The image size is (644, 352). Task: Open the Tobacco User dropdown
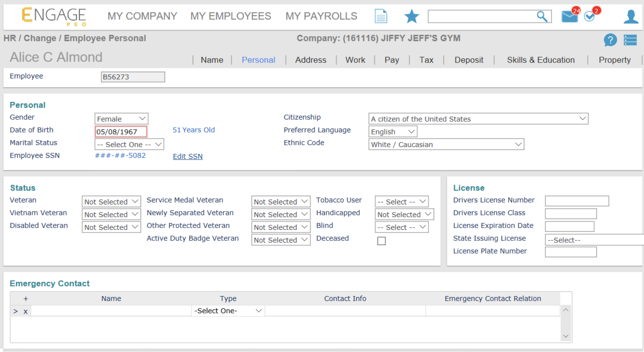click(x=401, y=201)
